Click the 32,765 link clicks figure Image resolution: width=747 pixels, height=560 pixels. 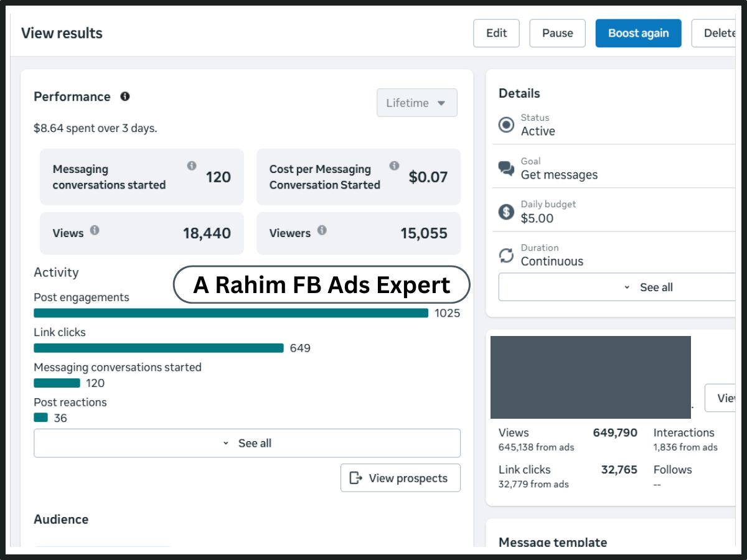tap(619, 470)
